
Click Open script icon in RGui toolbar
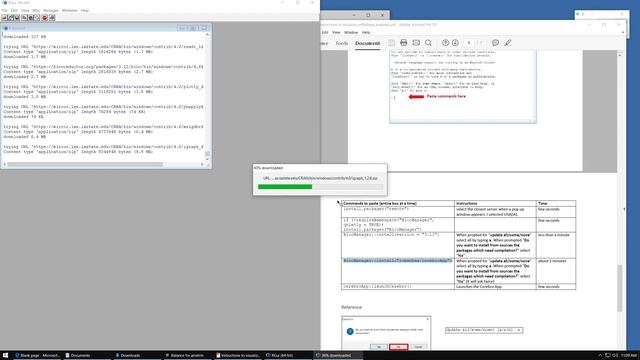click(x=4, y=18)
